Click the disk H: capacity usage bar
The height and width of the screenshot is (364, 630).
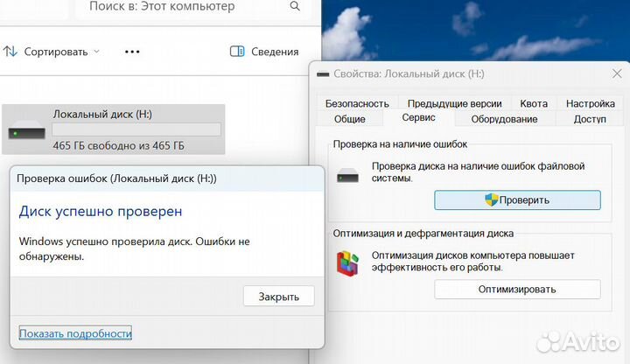136,129
